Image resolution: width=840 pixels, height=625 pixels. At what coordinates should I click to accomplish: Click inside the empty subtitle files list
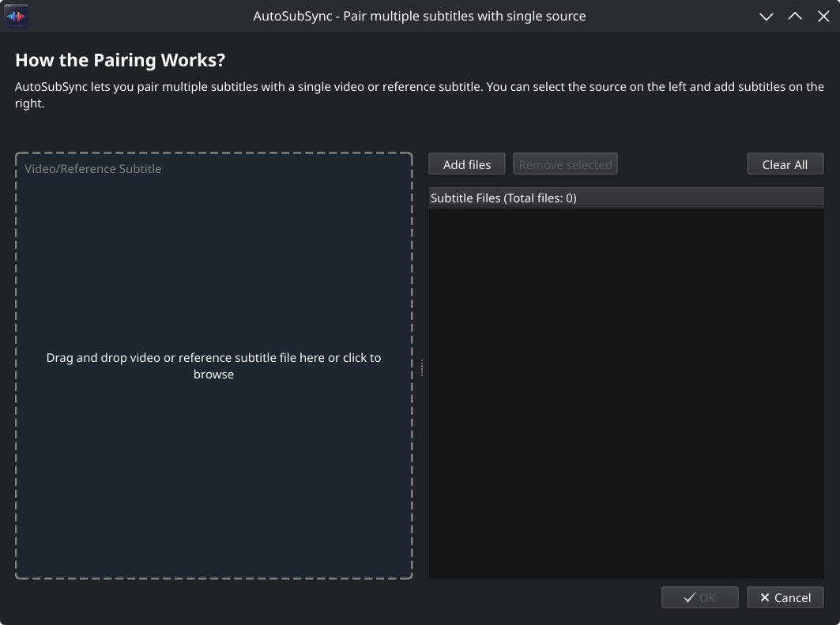pyautogui.click(x=626, y=393)
